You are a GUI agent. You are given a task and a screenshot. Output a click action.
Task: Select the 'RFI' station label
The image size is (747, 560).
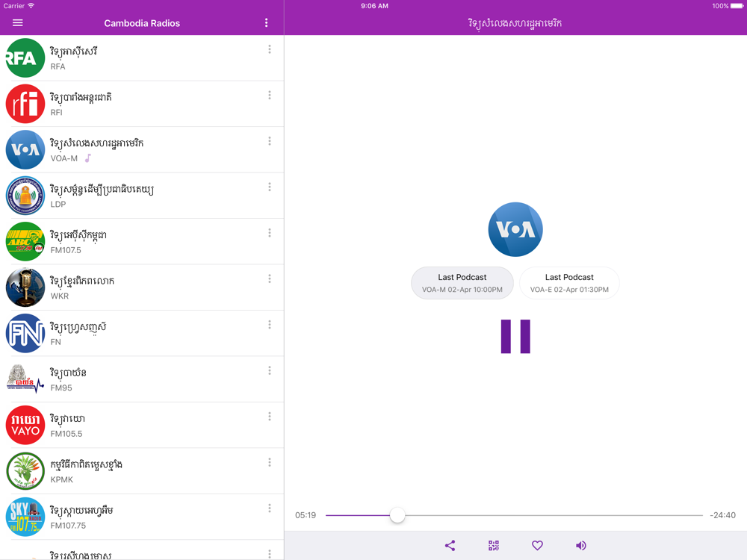pyautogui.click(x=57, y=113)
